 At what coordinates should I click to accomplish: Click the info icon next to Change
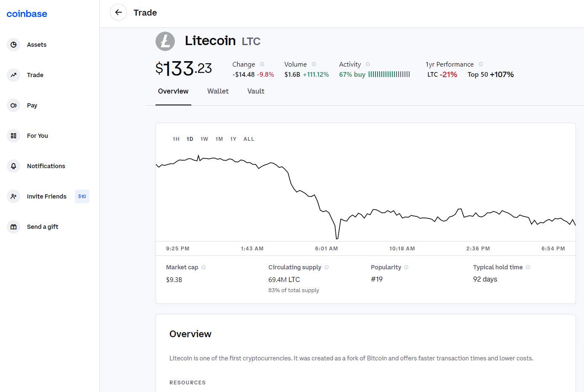pyautogui.click(x=262, y=64)
